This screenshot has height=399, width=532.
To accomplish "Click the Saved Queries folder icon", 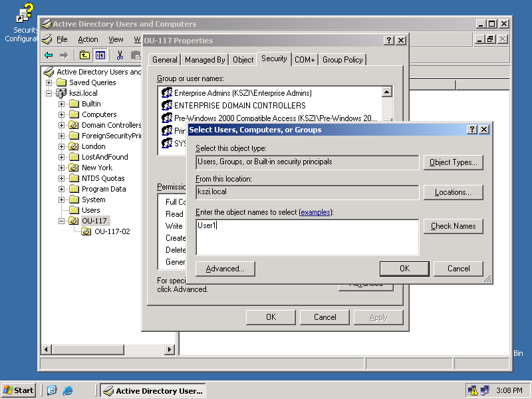I will coord(61,82).
